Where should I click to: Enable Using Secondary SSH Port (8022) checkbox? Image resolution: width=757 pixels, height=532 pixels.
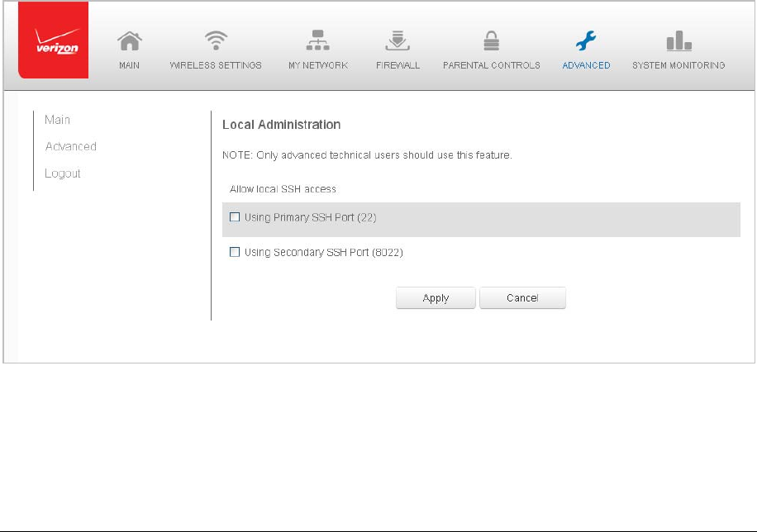[235, 252]
